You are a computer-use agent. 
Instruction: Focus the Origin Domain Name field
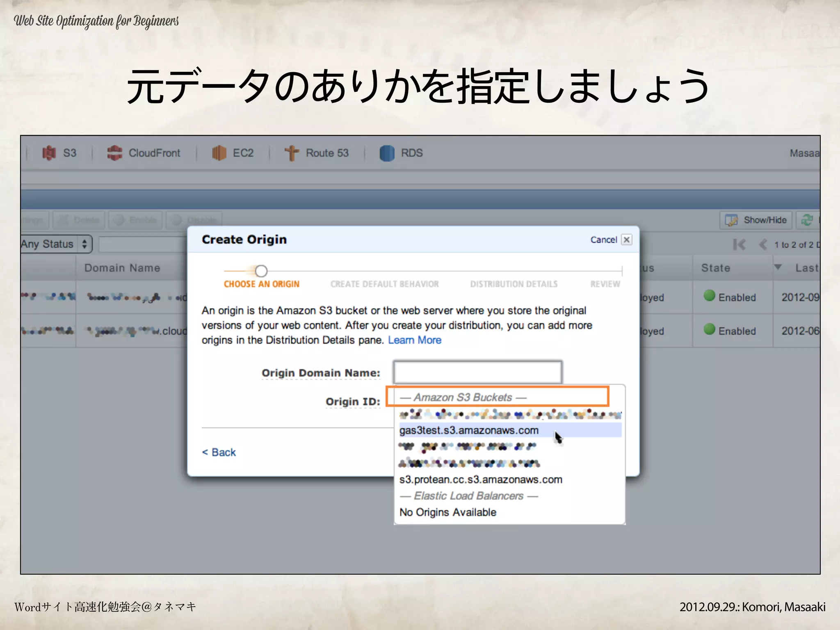point(477,372)
